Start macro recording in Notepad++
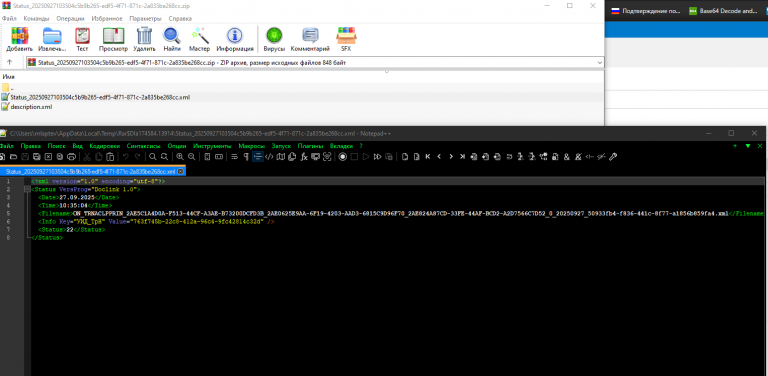 pyautogui.click(x=342, y=157)
